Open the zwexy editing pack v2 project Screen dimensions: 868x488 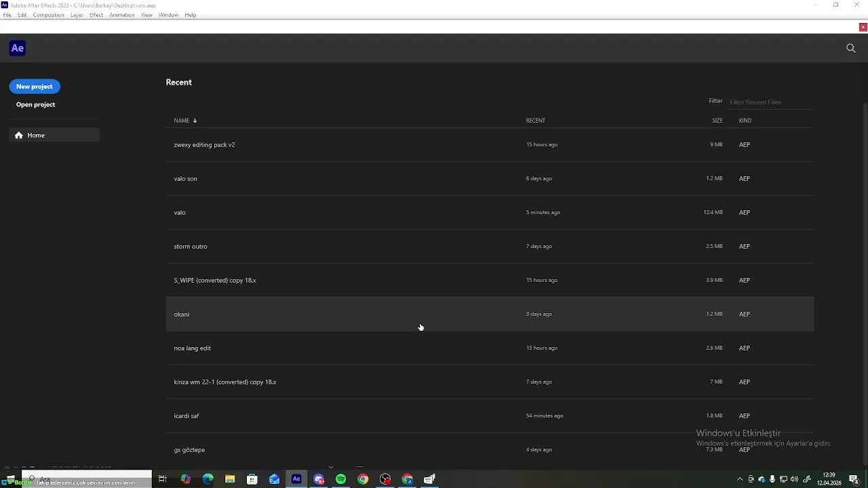pos(490,144)
